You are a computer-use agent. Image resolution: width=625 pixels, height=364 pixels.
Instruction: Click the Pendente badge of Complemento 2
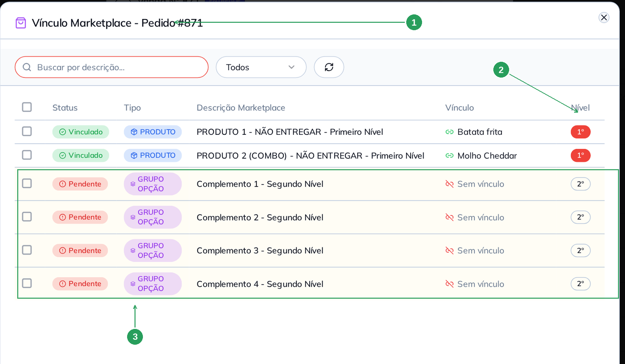pos(80,217)
